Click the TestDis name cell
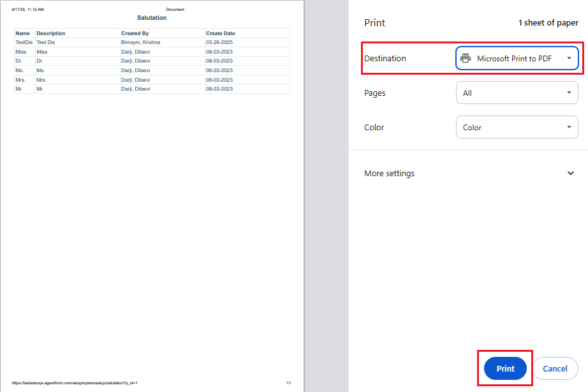The image size is (588, 392). 24,42
